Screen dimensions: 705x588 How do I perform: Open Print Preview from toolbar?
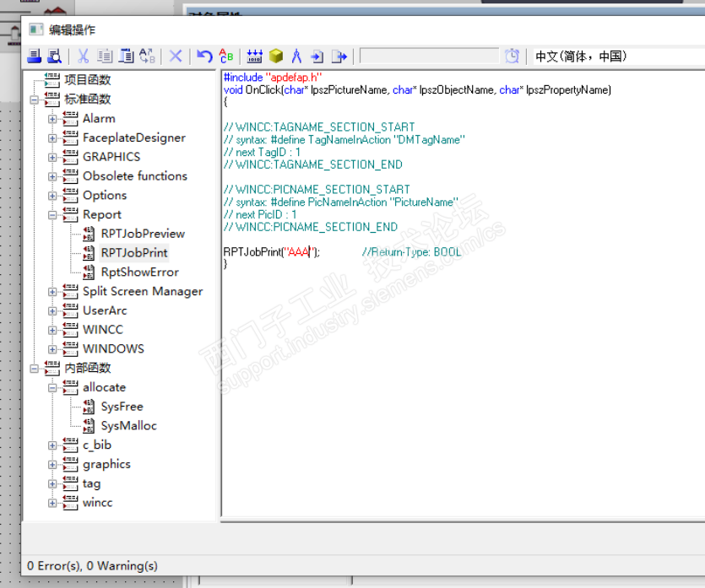click(54, 57)
